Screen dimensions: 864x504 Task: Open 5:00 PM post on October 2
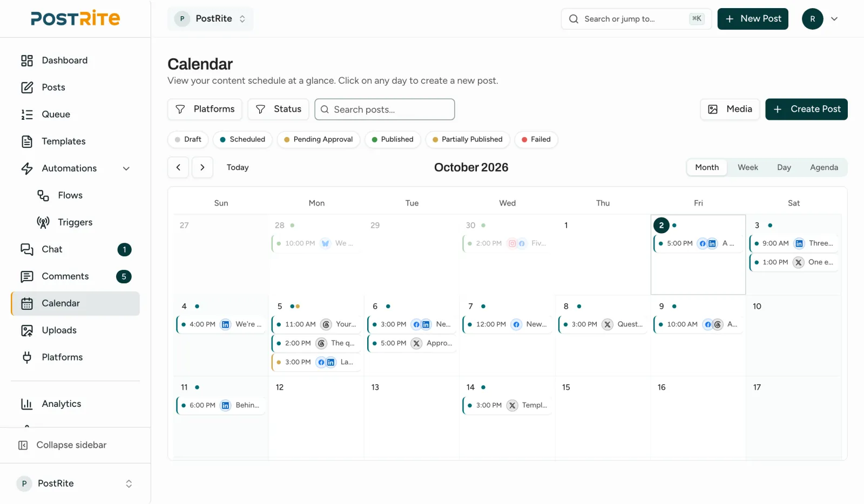pos(698,243)
